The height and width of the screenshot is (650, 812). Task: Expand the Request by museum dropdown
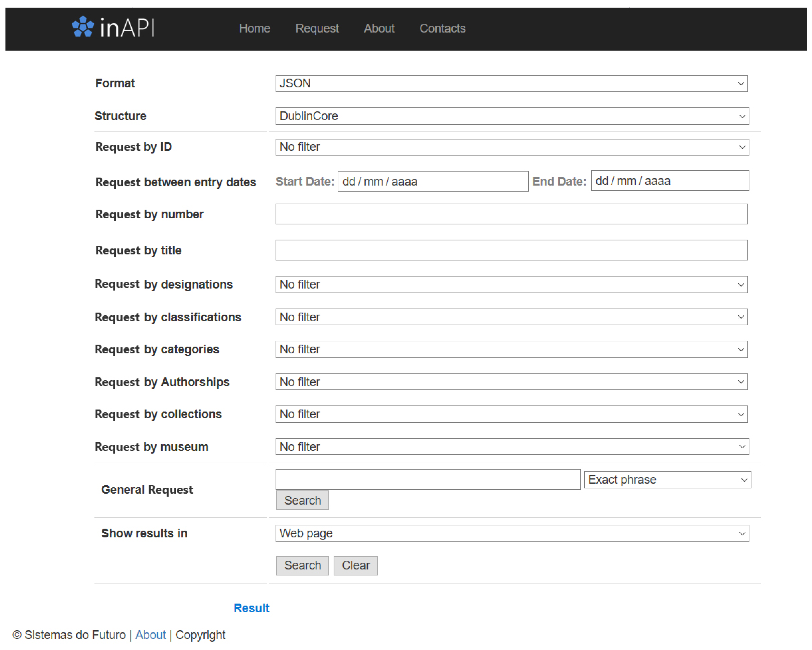[x=512, y=447]
